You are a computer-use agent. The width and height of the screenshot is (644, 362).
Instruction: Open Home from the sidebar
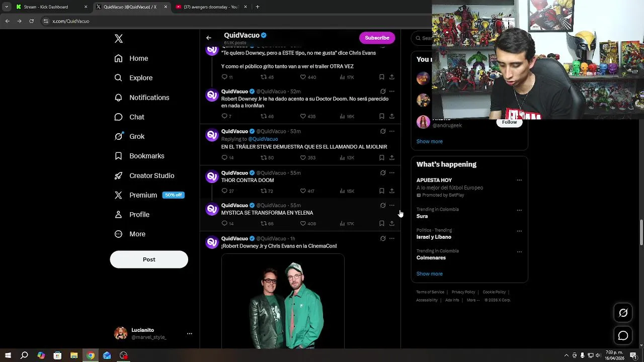[131, 58]
